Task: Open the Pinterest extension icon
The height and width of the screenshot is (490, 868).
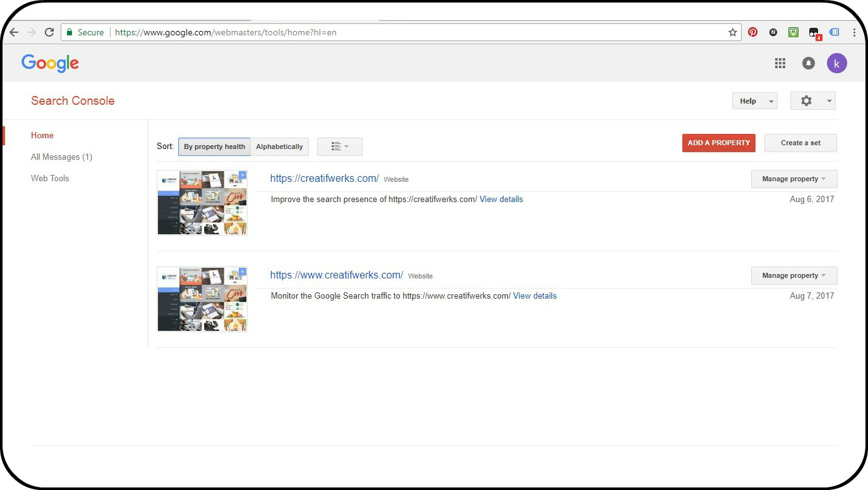Action: point(752,32)
